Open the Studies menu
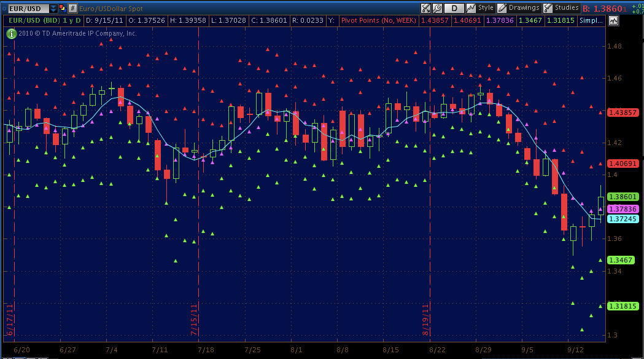Screen dimensions: 644x359 [x=566, y=8]
